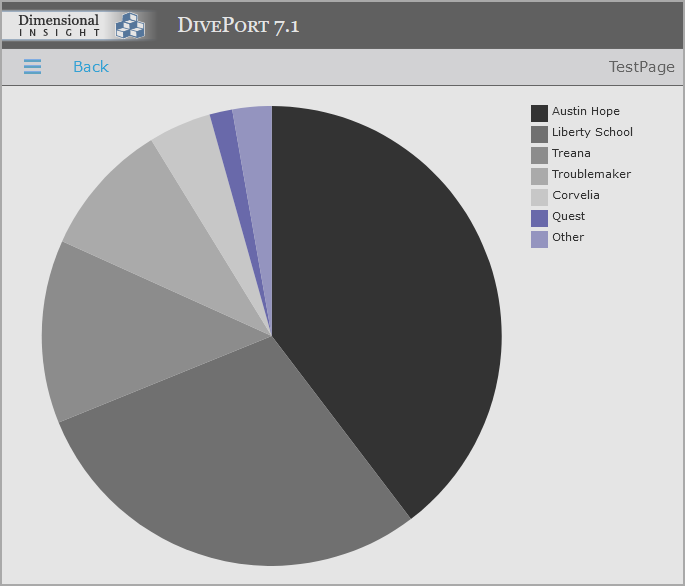Click the Troublemaker legend color swatch
685x586 pixels.
click(539, 176)
